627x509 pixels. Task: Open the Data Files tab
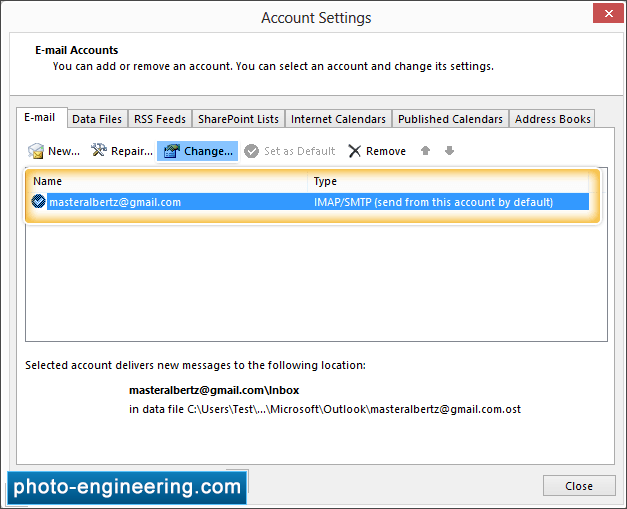point(97,119)
